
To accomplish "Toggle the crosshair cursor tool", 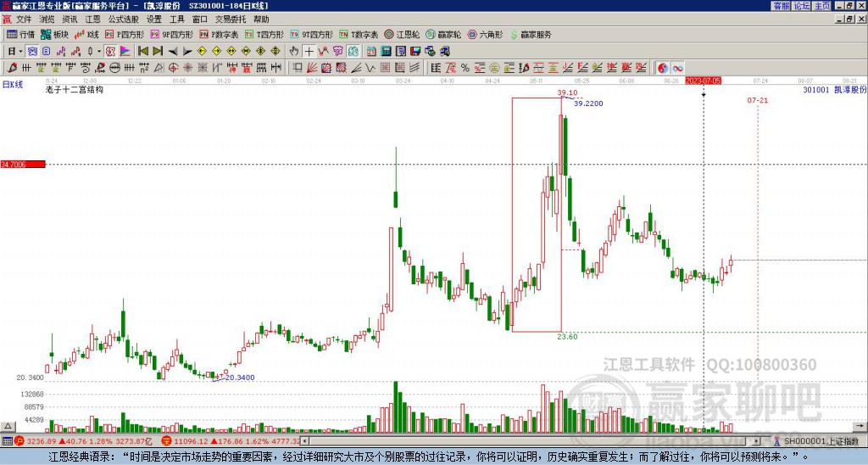I will tap(309, 52).
